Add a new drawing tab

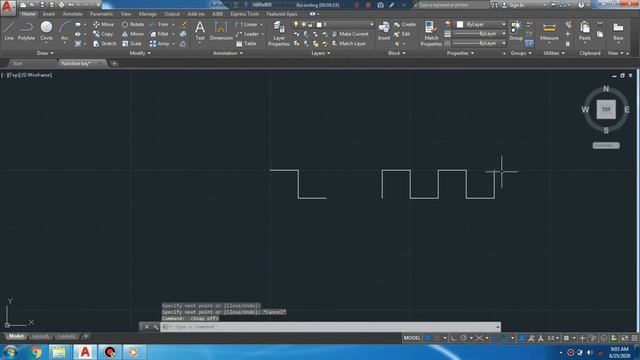click(x=114, y=63)
